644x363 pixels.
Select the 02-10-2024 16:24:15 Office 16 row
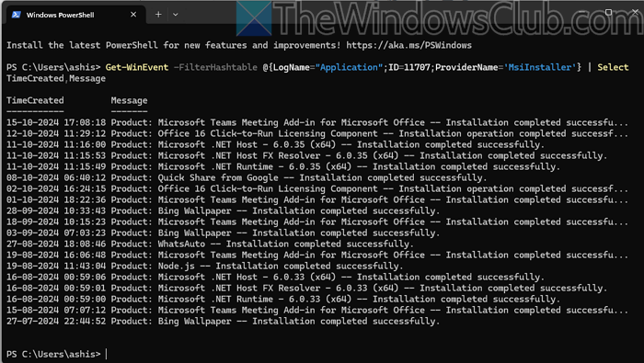coord(317,189)
